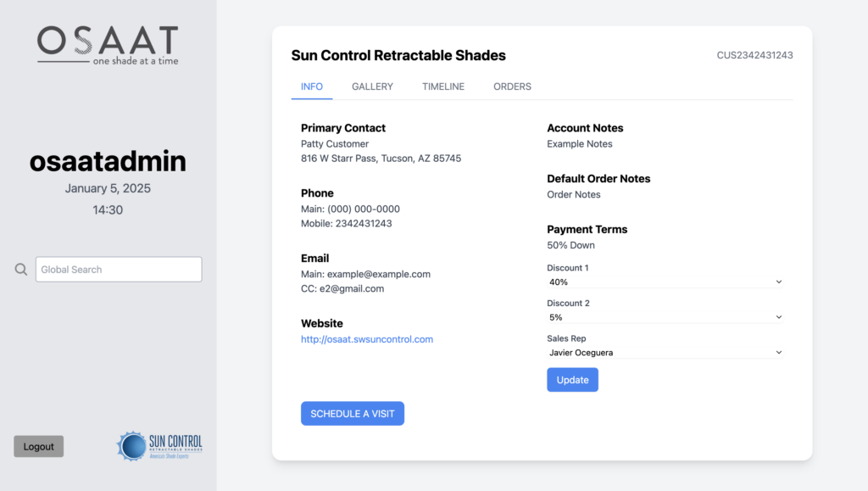Open the Timeline tab
Viewport: 868px width, 491px height.
click(x=443, y=86)
